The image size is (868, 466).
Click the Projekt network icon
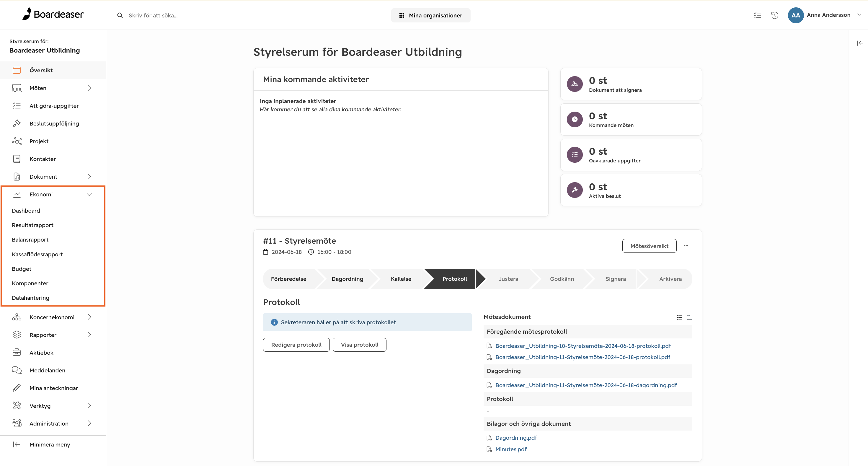(17, 141)
